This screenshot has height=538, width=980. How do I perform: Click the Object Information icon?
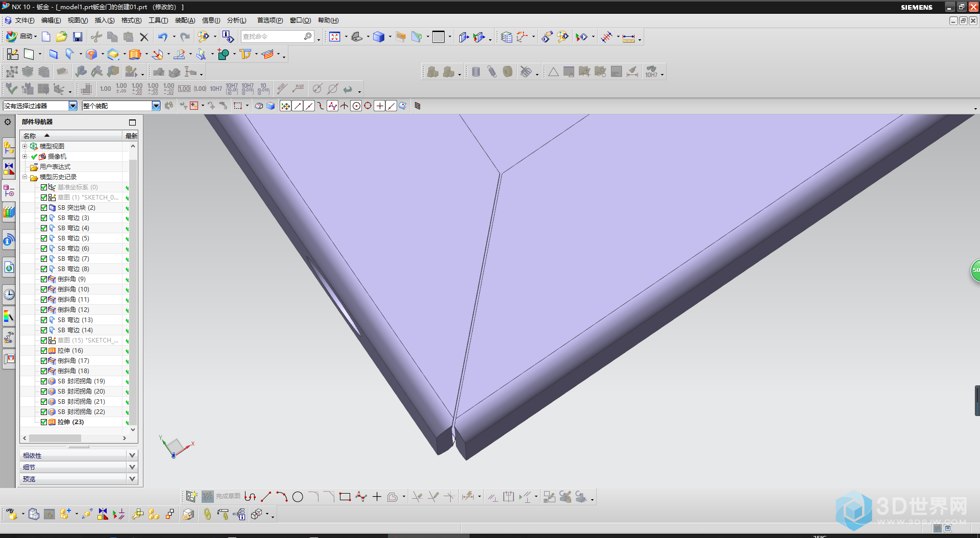click(x=228, y=37)
